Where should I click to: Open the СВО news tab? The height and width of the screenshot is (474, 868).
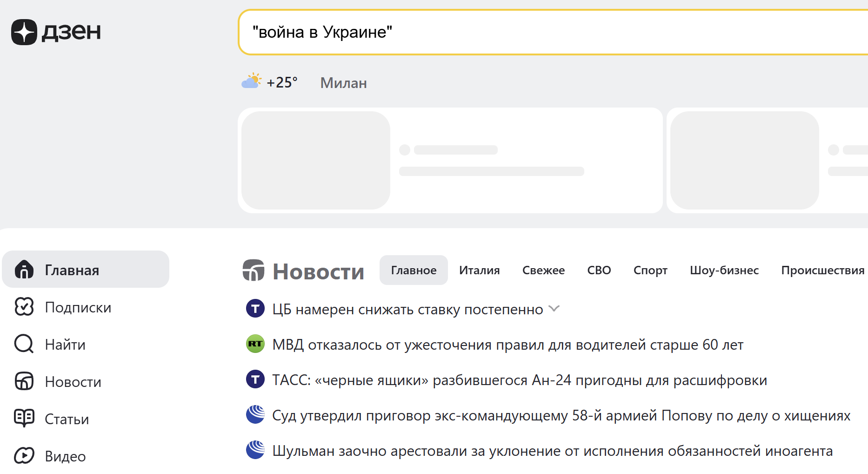point(599,270)
